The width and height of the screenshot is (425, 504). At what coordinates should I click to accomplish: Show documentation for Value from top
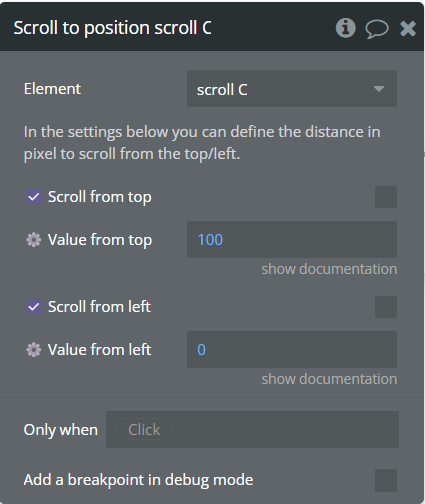(x=329, y=269)
